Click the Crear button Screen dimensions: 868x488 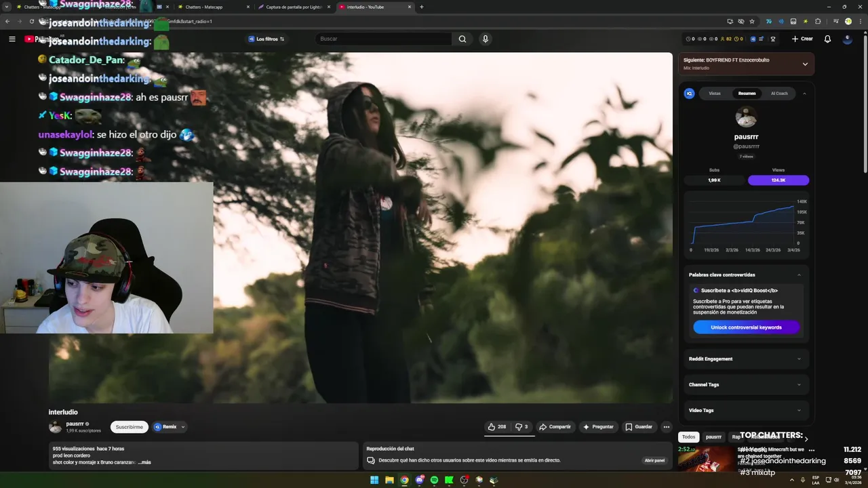coord(802,39)
